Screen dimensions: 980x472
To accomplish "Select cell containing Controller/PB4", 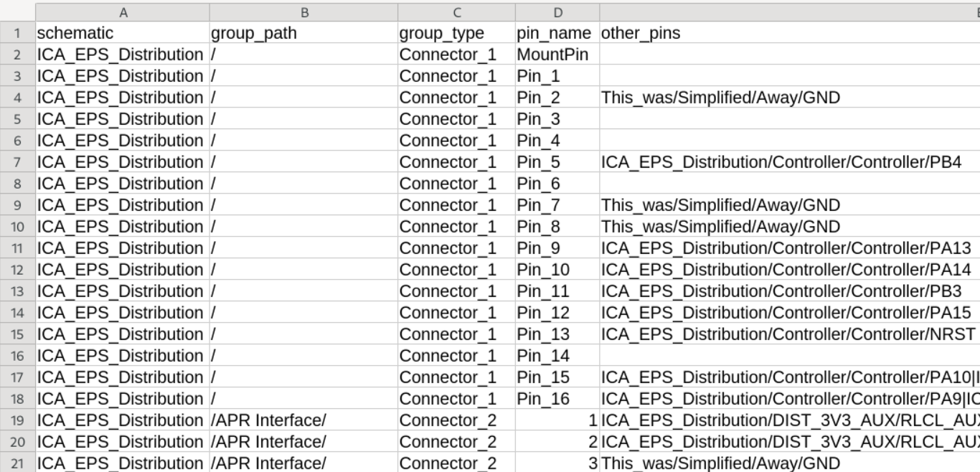I will click(x=781, y=162).
